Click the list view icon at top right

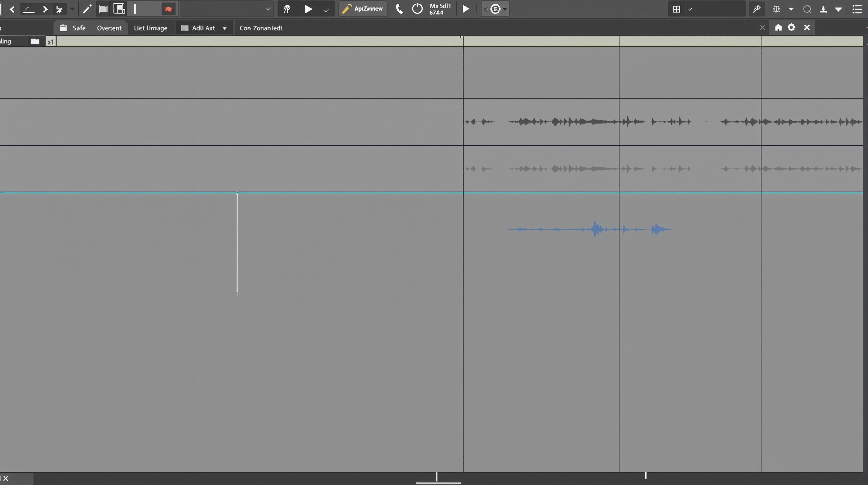tap(857, 9)
